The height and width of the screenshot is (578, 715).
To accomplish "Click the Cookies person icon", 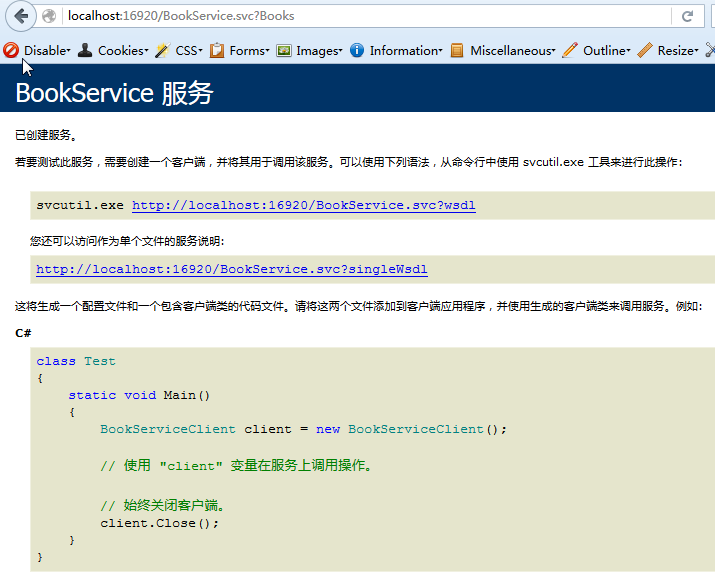I will 85,50.
